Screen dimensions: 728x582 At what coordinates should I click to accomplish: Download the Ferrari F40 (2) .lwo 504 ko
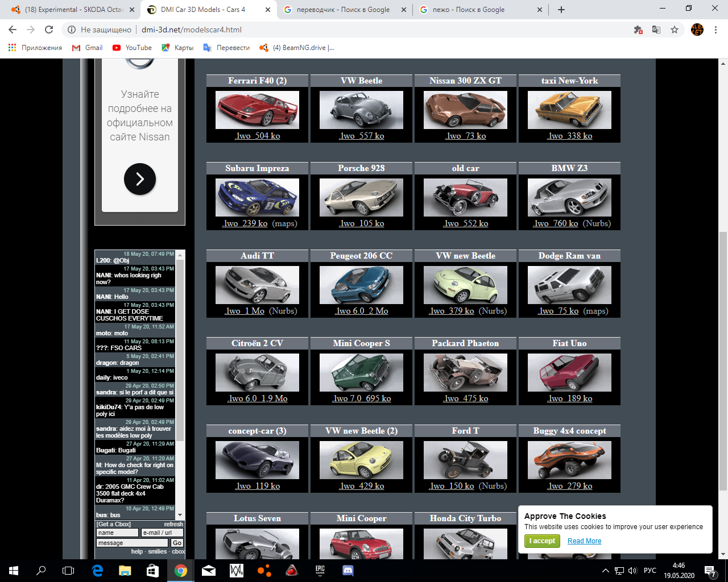pyautogui.click(x=258, y=136)
